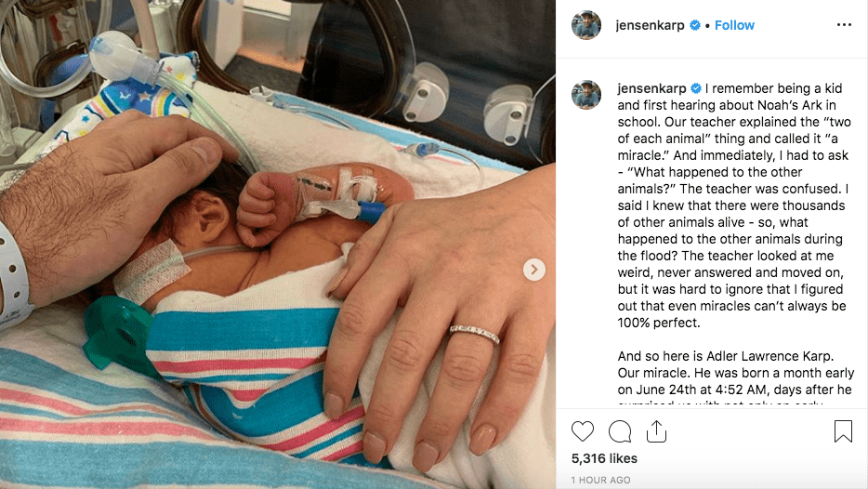The width and height of the screenshot is (868, 489).
Task: Click the verified badge next to header username
Action: 695,25
